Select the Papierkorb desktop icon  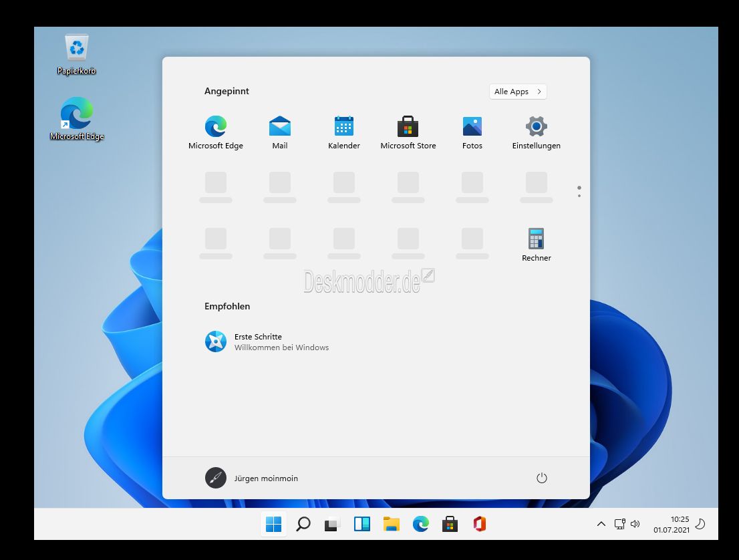click(x=76, y=55)
